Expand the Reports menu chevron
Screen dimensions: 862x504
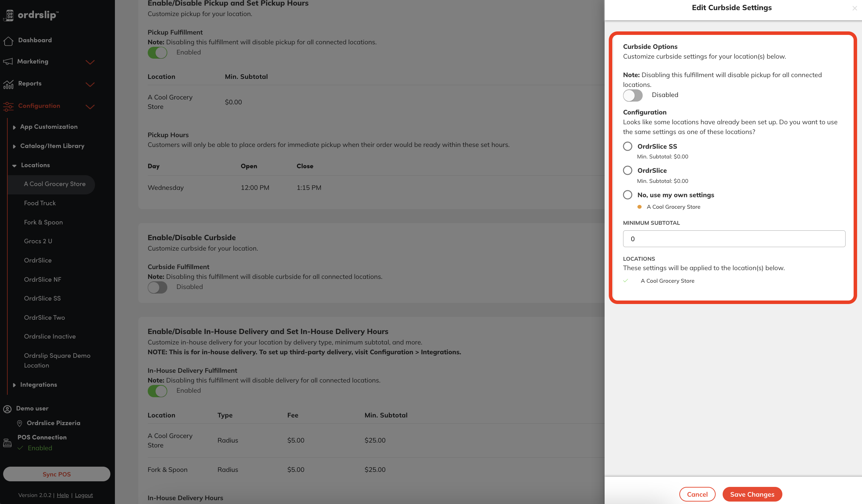tap(90, 84)
